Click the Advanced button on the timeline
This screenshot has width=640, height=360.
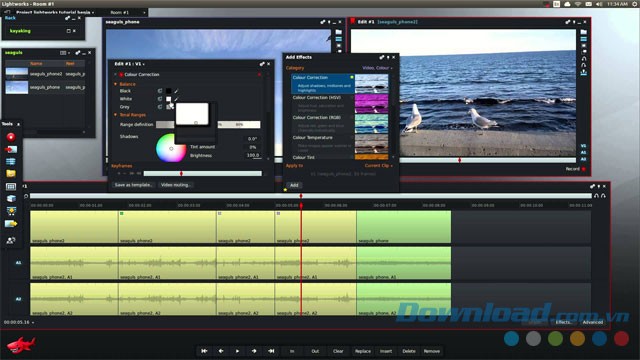click(593, 322)
